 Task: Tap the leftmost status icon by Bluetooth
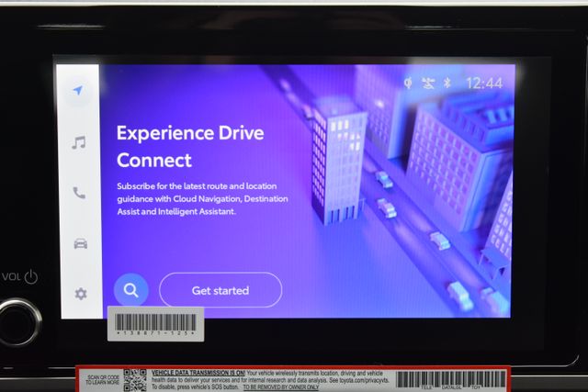[x=408, y=83]
